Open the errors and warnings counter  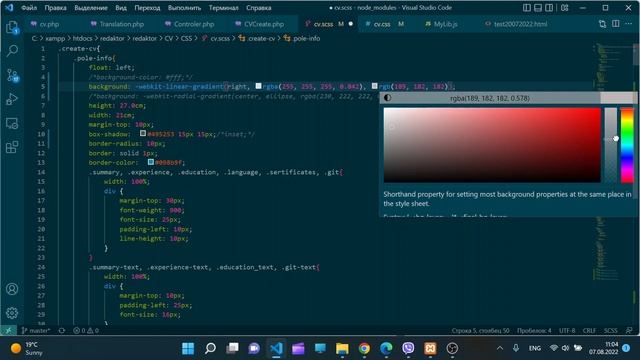pos(86,331)
